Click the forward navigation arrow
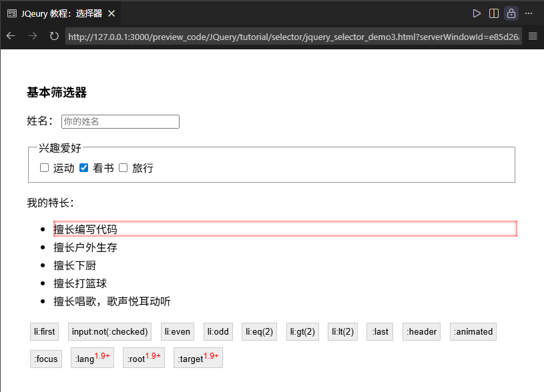 (33, 36)
